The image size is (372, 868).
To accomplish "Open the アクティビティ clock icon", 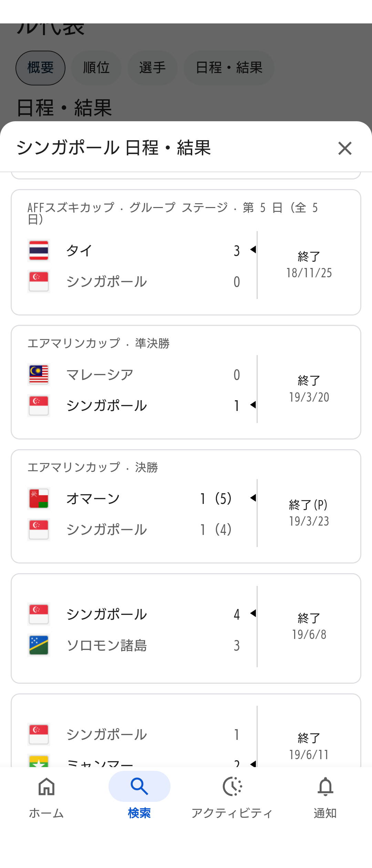I will (232, 787).
